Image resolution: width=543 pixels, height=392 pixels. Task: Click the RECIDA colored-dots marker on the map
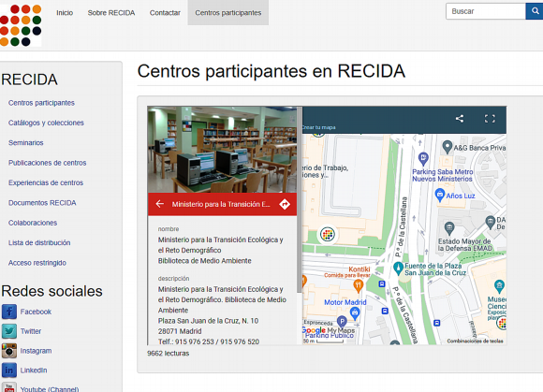coord(328,235)
